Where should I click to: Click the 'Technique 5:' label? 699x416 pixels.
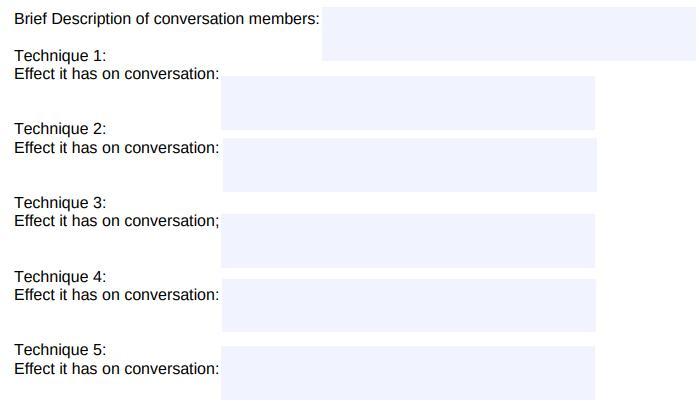pyautogui.click(x=60, y=350)
